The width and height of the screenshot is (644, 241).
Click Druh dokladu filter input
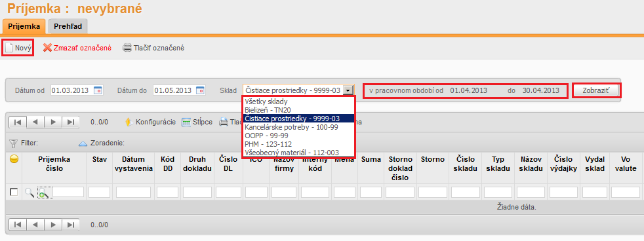click(197, 193)
